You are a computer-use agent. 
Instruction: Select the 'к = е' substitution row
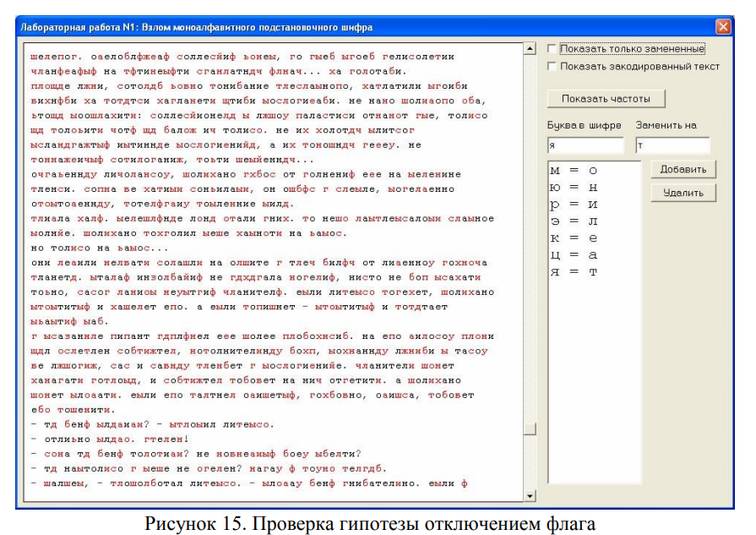tap(574, 238)
